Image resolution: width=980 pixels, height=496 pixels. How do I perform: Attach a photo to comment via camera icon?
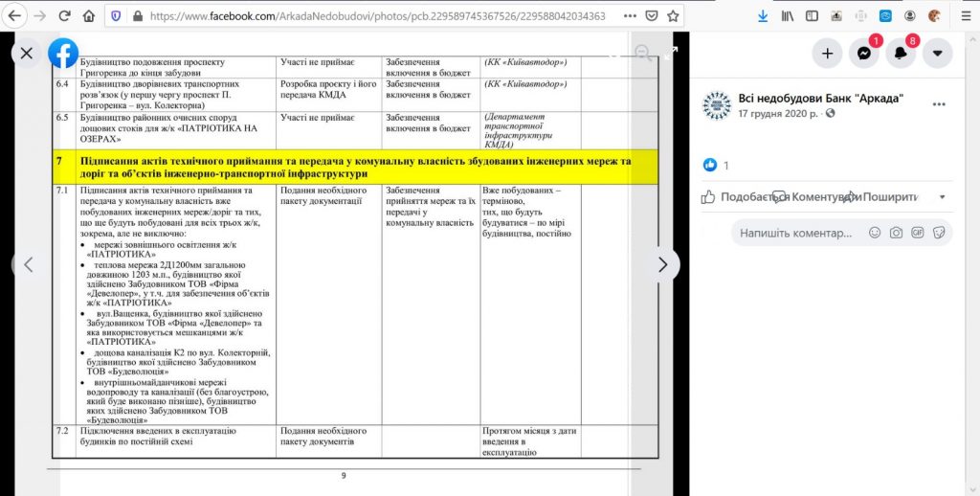click(x=896, y=233)
